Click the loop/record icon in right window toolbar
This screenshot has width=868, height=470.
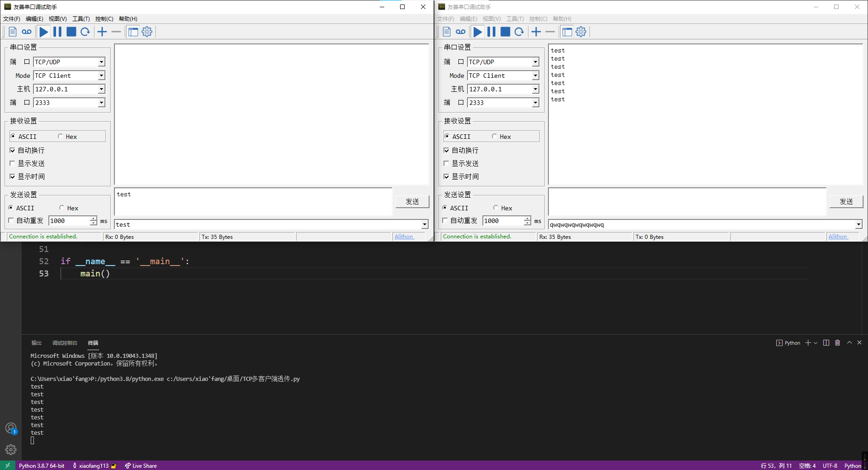point(461,32)
